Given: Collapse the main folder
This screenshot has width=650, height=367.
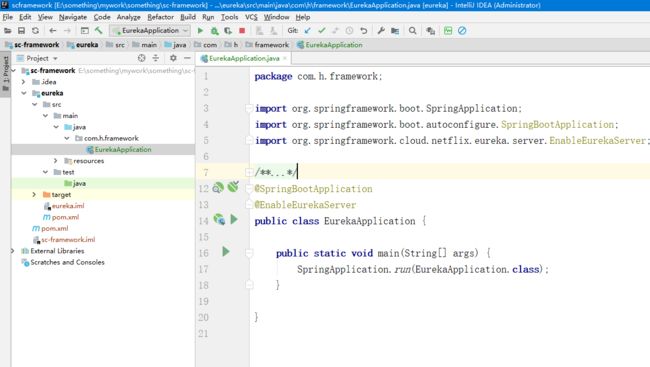Looking at the screenshot, I should pyautogui.click(x=45, y=116).
